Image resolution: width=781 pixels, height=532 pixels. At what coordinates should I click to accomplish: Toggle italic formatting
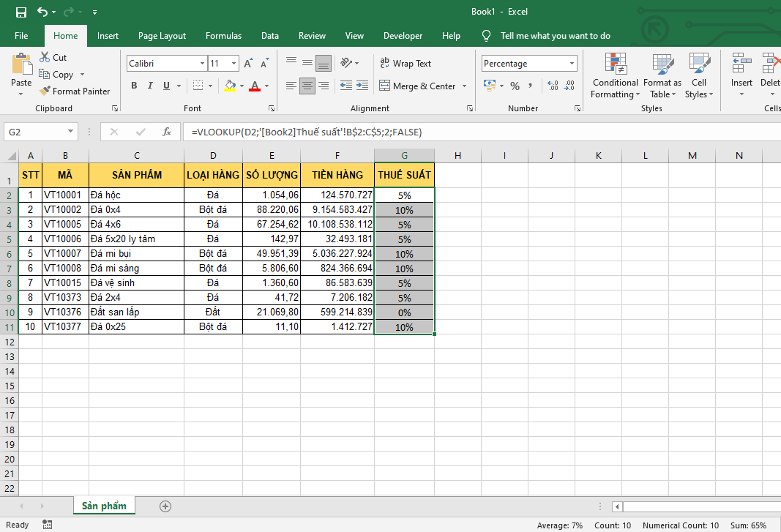150,86
